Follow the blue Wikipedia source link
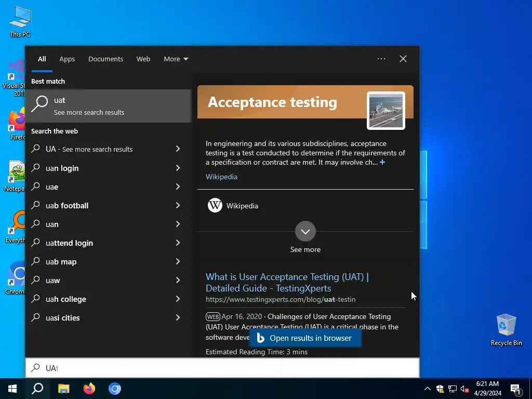532x399 pixels. 221,177
